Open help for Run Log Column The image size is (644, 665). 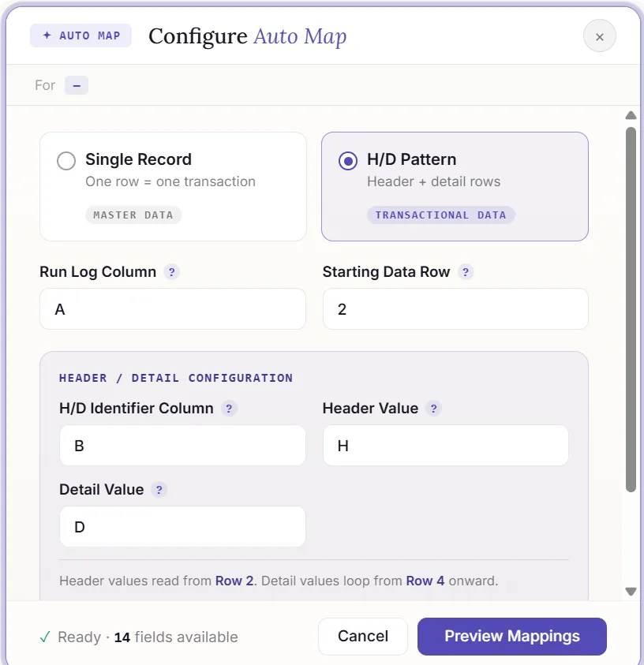pos(171,272)
